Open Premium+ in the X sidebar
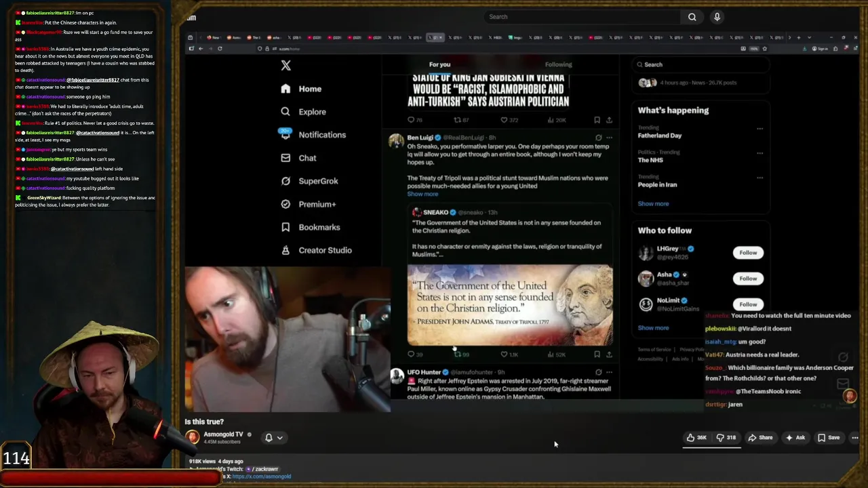Screen dimensions: 868x488 [308, 204]
